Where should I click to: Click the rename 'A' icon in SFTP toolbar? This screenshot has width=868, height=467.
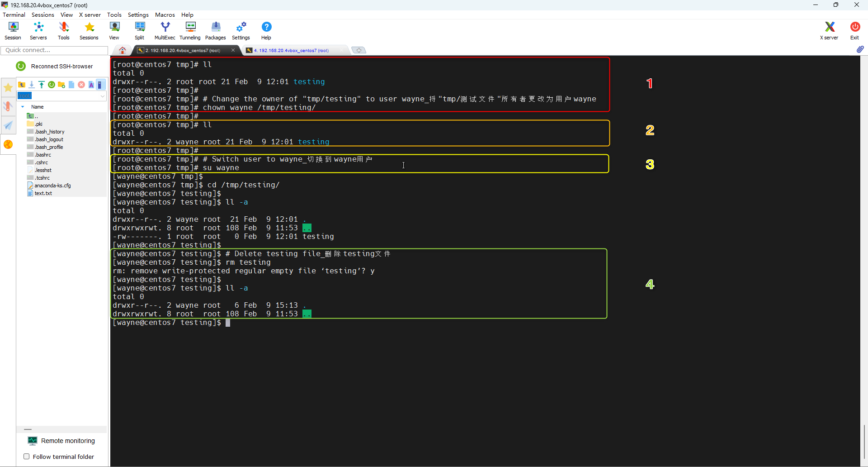point(91,85)
